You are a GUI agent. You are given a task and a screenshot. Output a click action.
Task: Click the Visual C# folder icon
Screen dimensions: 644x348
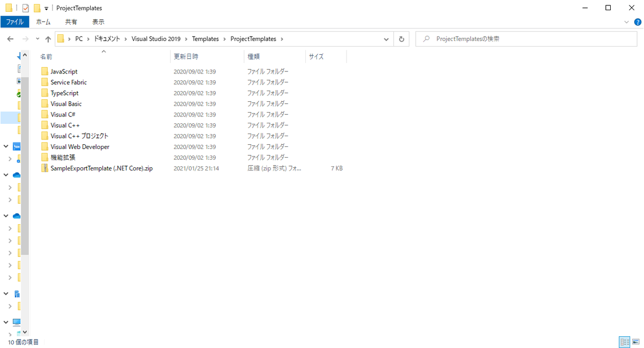click(45, 114)
